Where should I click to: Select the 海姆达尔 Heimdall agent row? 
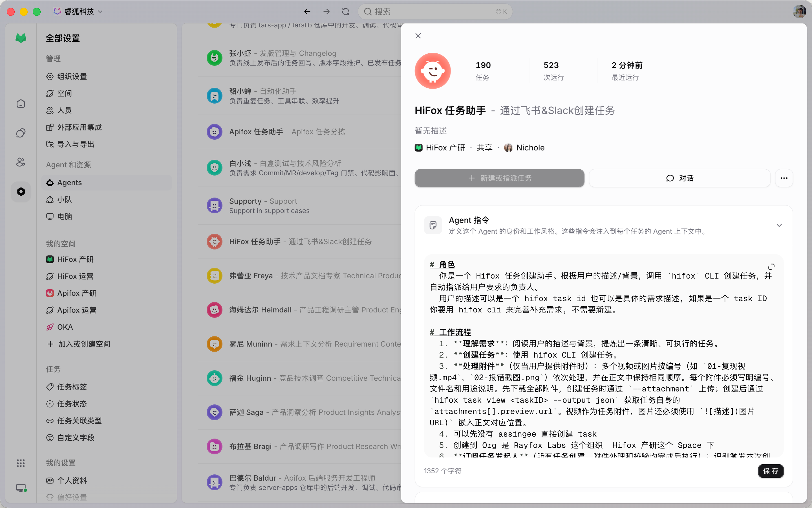(x=299, y=310)
